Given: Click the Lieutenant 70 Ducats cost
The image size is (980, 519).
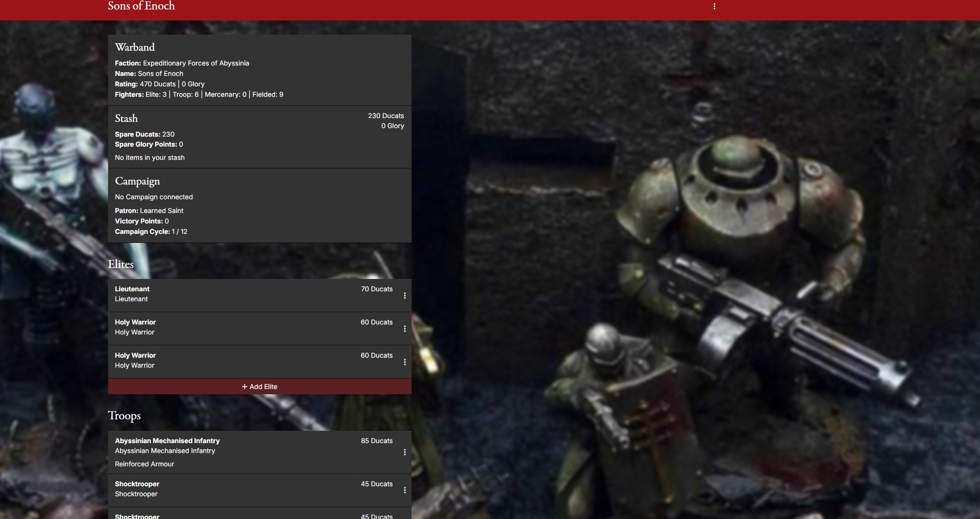Looking at the screenshot, I should point(377,289).
